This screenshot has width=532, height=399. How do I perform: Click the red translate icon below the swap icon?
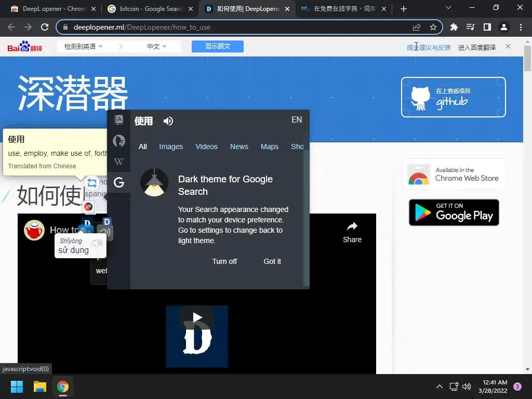click(88, 207)
